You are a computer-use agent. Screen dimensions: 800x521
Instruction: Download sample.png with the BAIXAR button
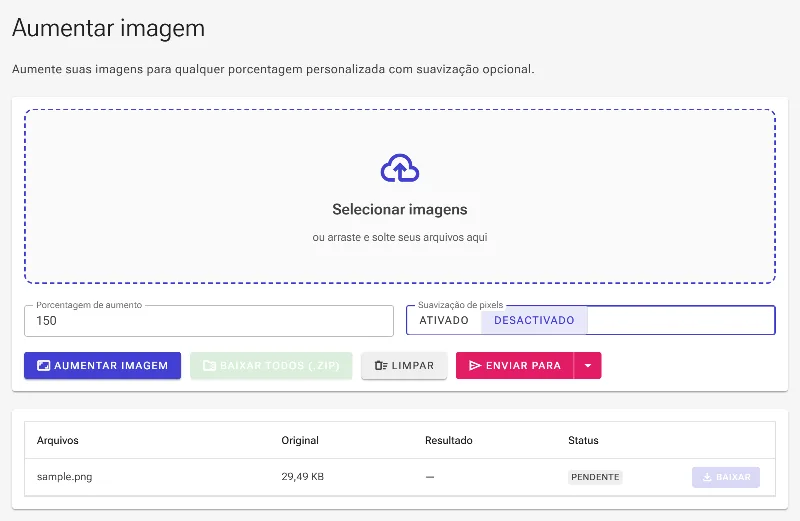(726, 477)
